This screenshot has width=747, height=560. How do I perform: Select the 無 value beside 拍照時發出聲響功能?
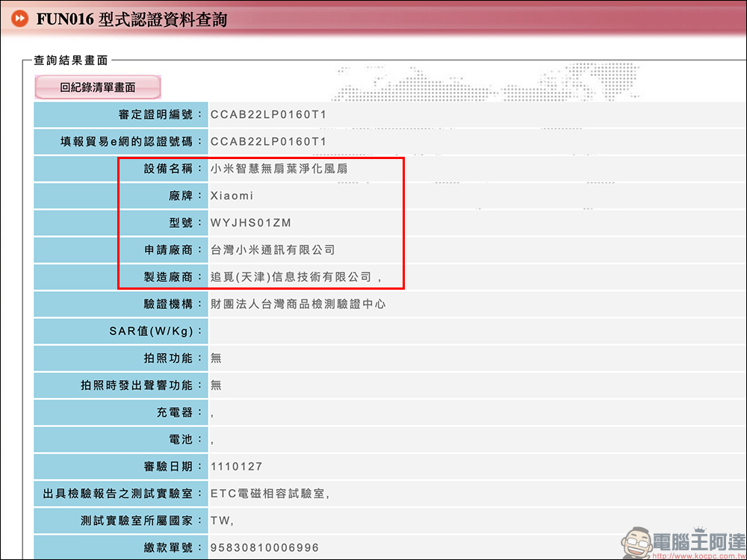click(217, 385)
